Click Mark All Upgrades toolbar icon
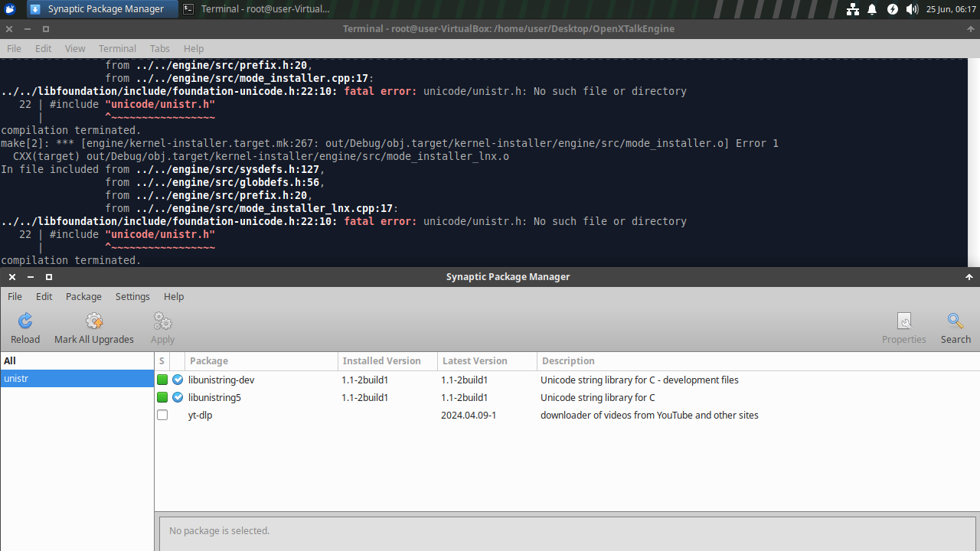This screenshot has width=980, height=551. 94,328
